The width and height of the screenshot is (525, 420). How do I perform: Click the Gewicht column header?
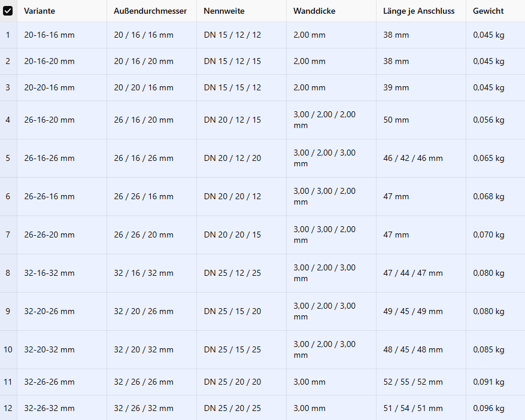point(496,11)
